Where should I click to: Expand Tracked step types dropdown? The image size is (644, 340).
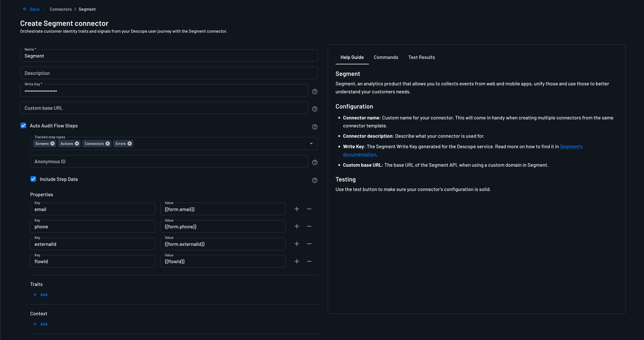pos(311,144)
